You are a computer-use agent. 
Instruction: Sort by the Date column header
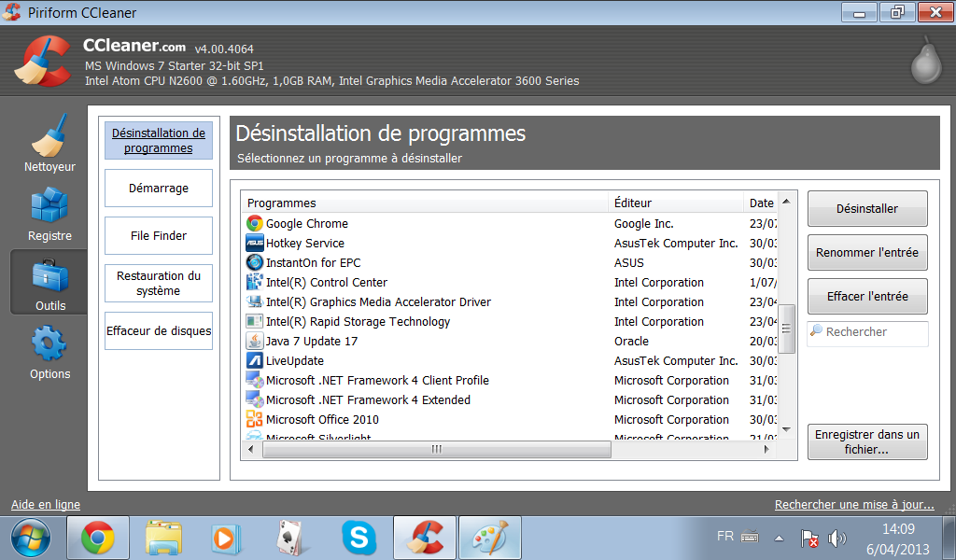coord(760,203)
